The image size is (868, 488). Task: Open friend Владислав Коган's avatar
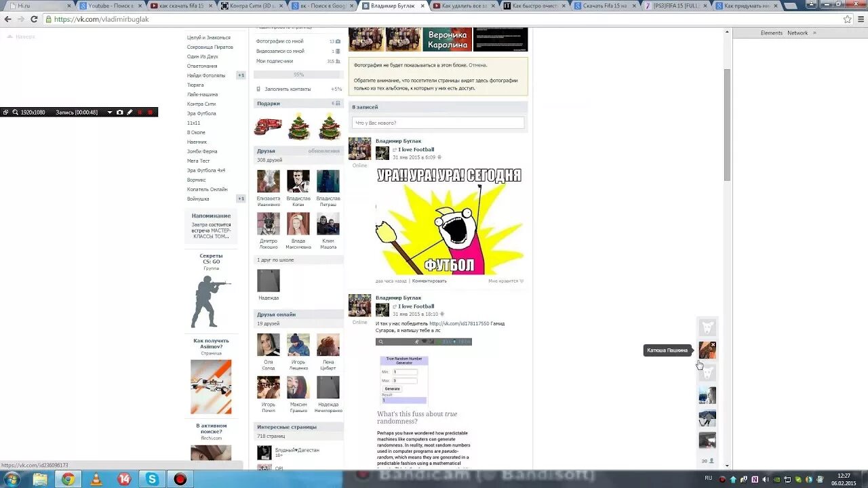pyautogui.click(x=298, y=181)
